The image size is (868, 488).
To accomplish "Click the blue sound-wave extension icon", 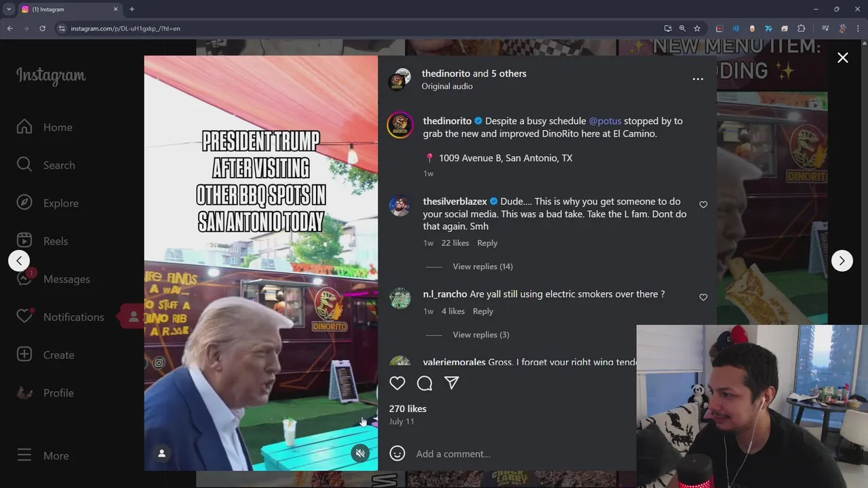I will click(x=736, y=28).
